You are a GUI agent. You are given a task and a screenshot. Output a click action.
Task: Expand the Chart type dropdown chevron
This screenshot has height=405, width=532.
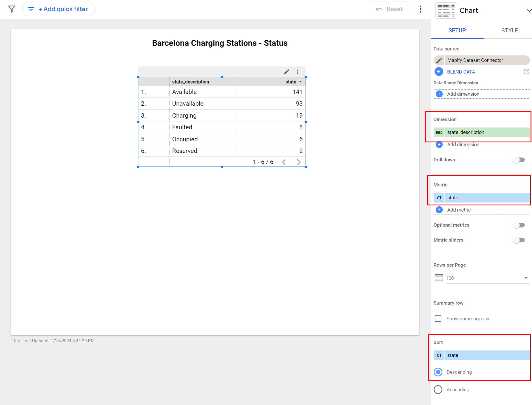(x=529, y=11)
